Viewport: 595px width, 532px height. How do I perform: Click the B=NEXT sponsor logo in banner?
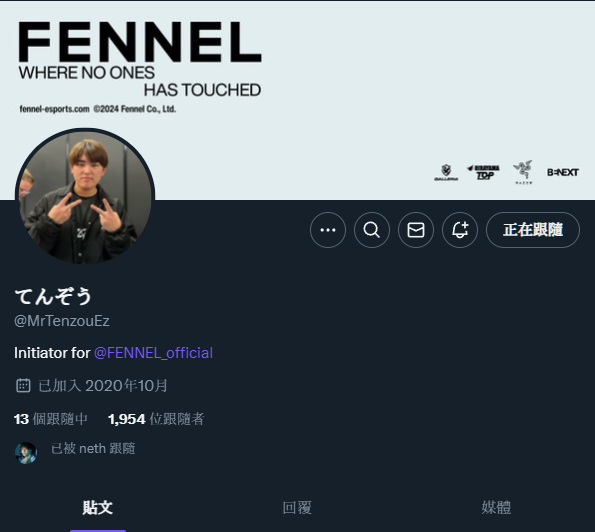563,172
